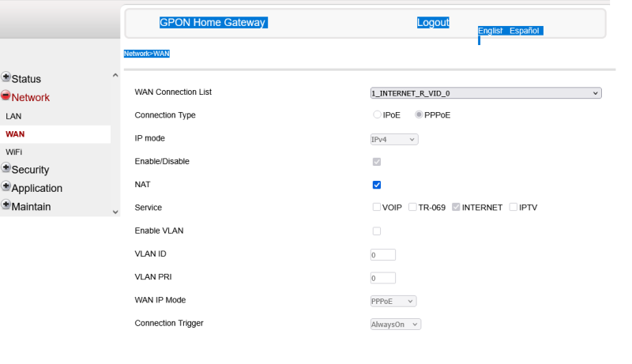Click the WAN Connection List label
This screenshot has height=364, width=632.
(173, 92)
